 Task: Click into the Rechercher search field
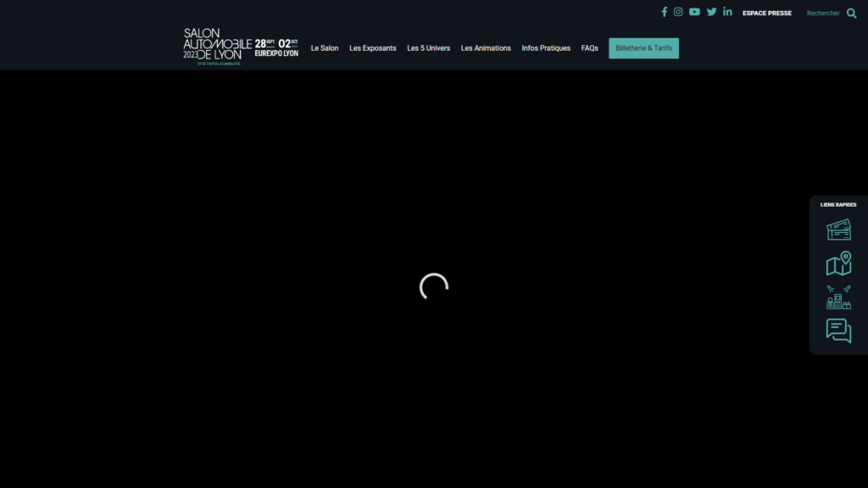click(x=822, y=13)
